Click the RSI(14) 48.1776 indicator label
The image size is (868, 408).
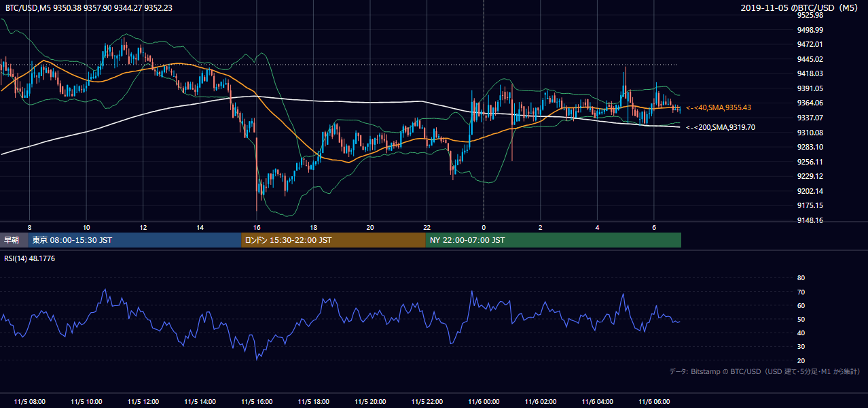coord(30,258)
